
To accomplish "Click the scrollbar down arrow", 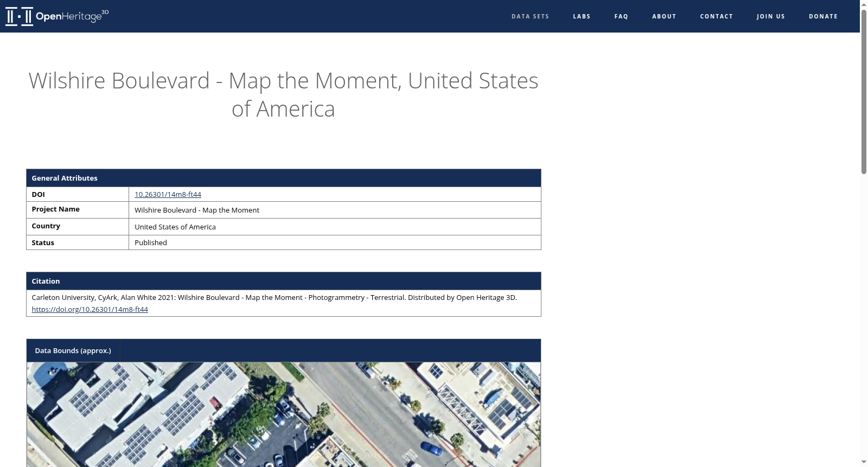I will tap(864, 462).
